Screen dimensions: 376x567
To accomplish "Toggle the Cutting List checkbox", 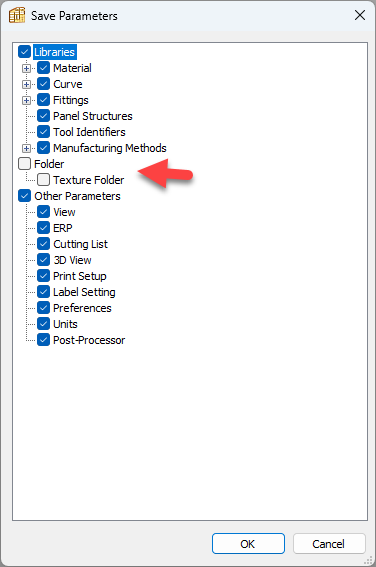I will click(43, 244).
